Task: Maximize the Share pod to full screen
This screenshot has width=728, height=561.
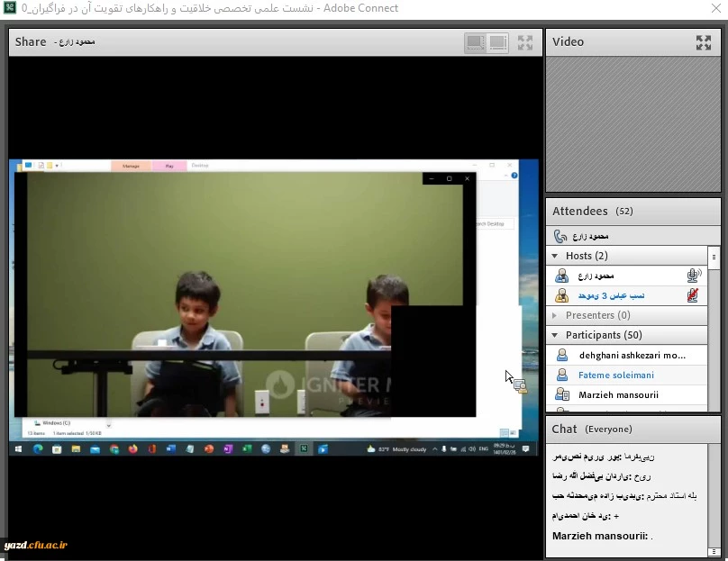Action: (x=525, y=42)
